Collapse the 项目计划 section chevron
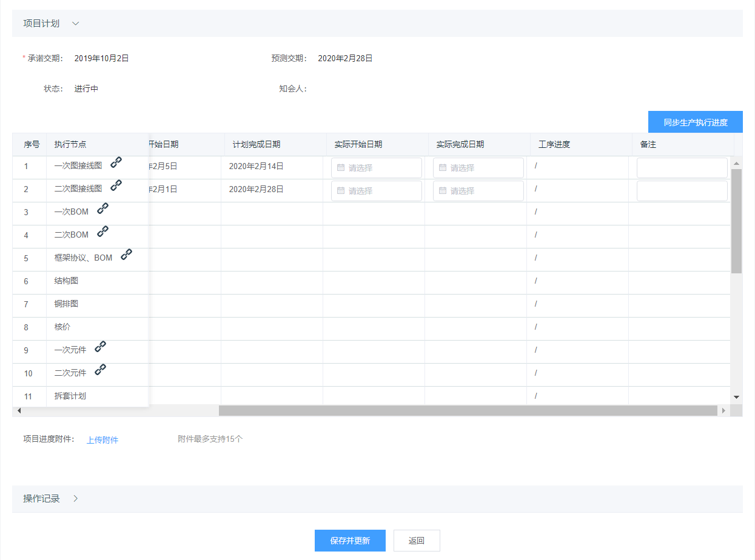Screen dimensions: 755x560 (76, 24)
